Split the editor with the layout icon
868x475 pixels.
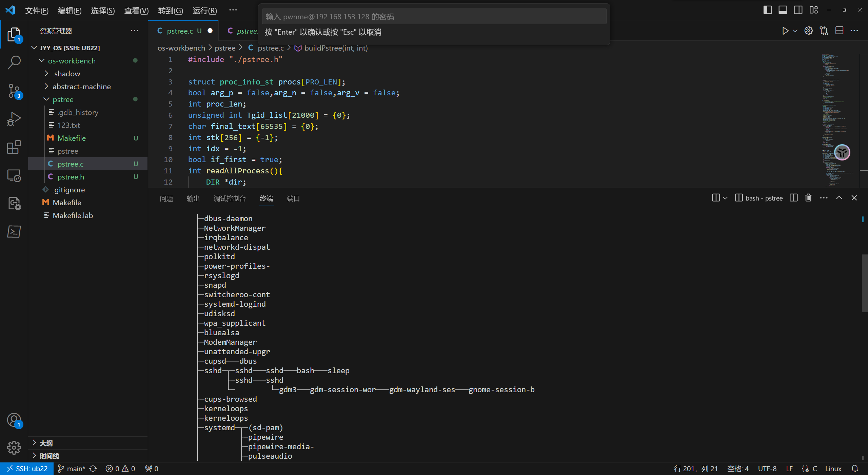pos(840,31)
